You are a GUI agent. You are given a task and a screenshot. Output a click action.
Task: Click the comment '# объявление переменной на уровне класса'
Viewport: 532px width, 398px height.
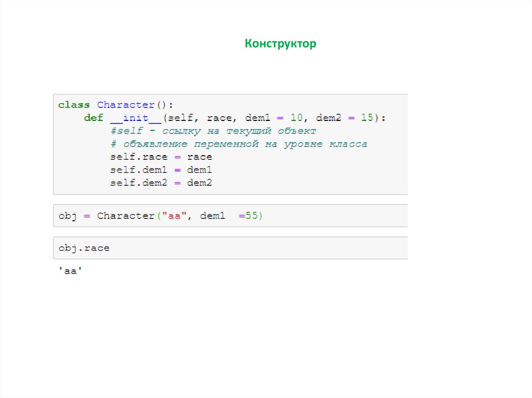point(239,144)
